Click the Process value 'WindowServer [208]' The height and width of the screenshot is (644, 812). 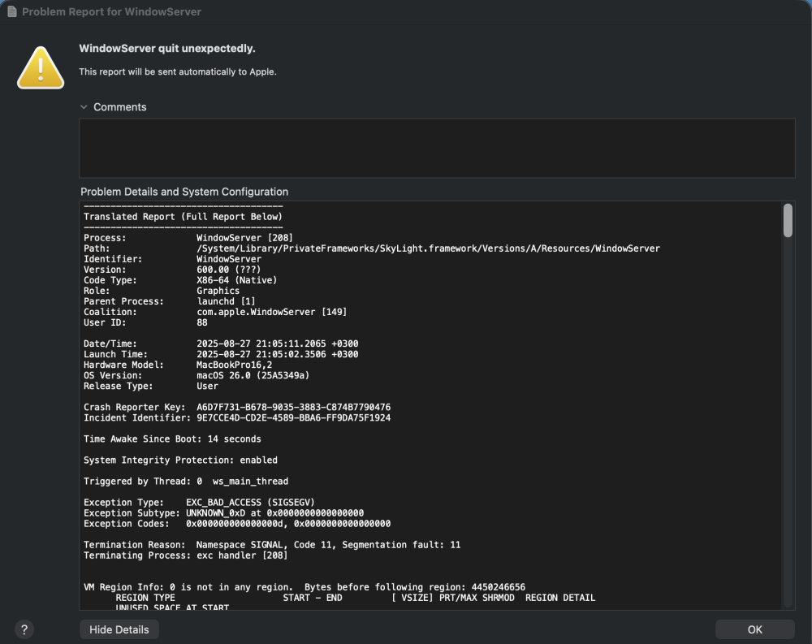tap(244, 238)
